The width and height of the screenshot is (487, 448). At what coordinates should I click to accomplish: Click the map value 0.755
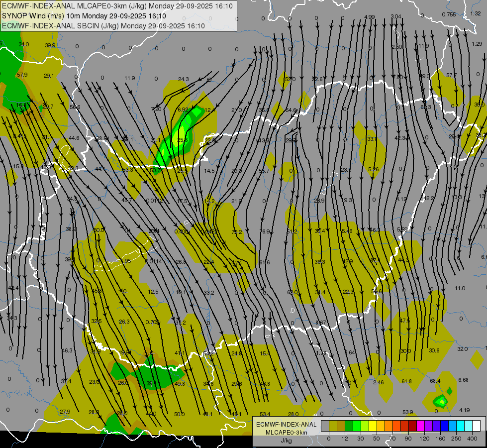click(449, 14)
